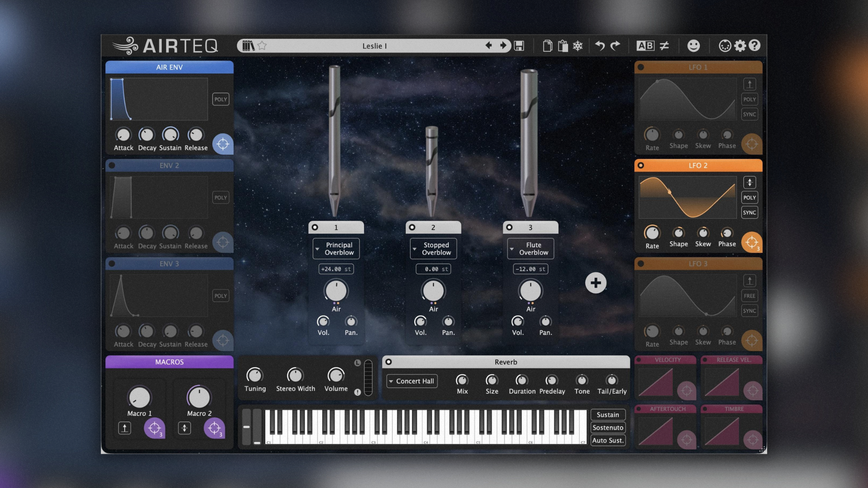Undo the last change
Screen dimensions: 868x488
(x=600, y=46)
